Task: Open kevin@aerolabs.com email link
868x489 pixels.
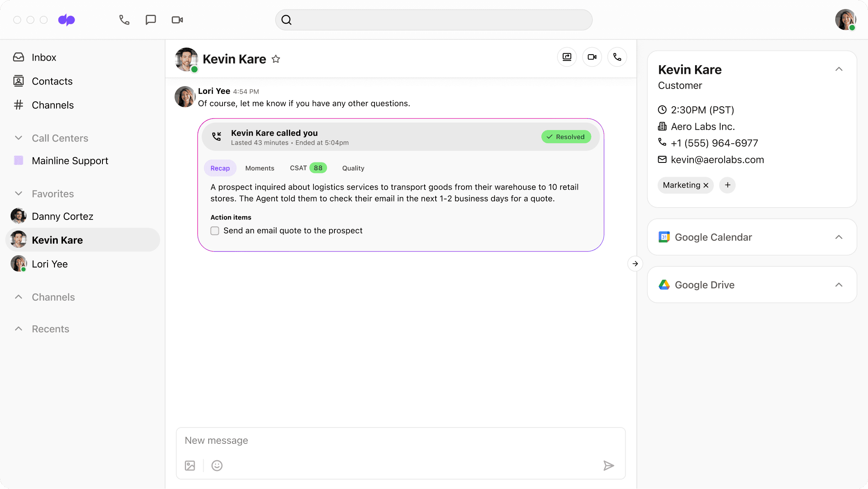Action: click(717, 160)
